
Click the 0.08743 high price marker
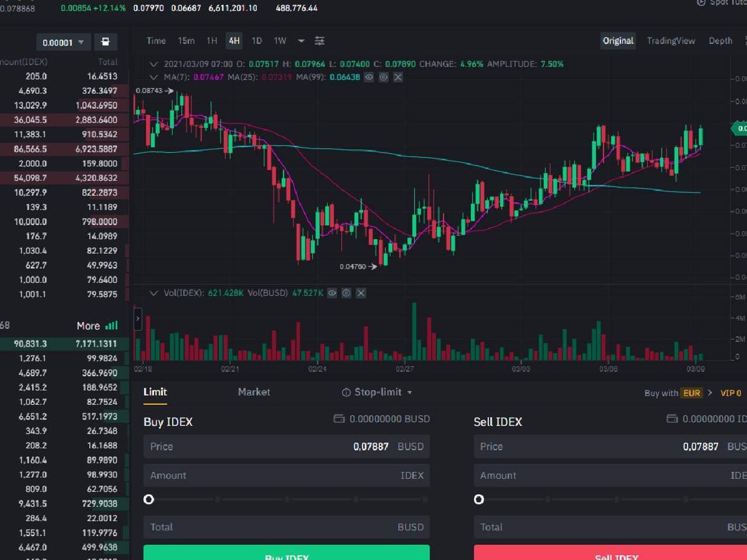pos(154,90)
